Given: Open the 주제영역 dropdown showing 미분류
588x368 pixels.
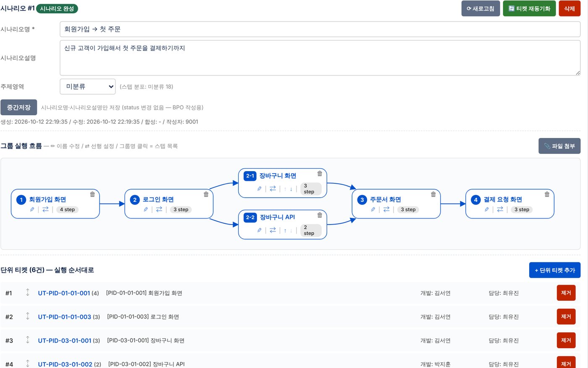Looking at the screenshot, I should (88, 87).
